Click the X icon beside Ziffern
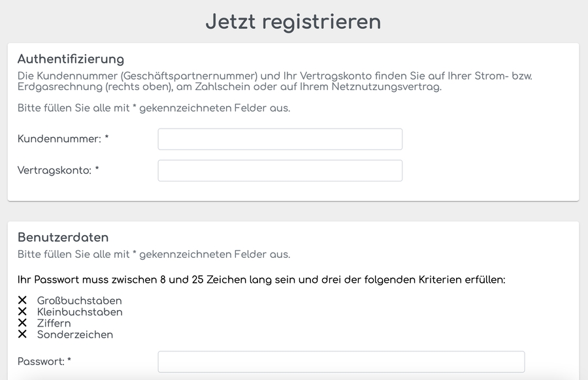Screen dimensions: 588x380 (x=22, y=323)
